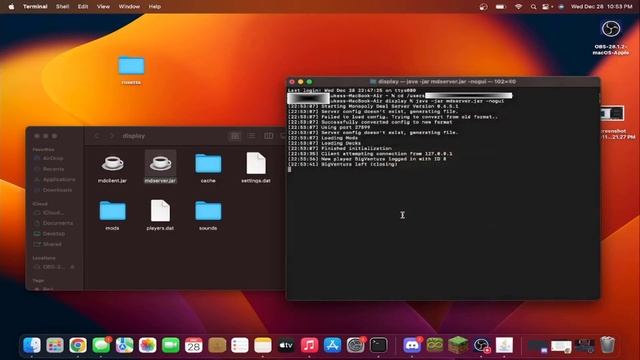This screenshot has width=640, height=360.
Task: Open Reminders from the dock
Action: [x=240, y=345]
